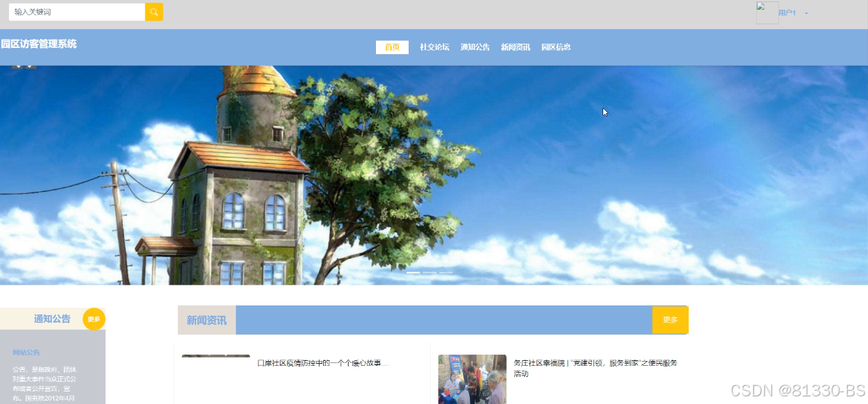
Task: Select the 园区信息 nav item
Action: [556, 47]
